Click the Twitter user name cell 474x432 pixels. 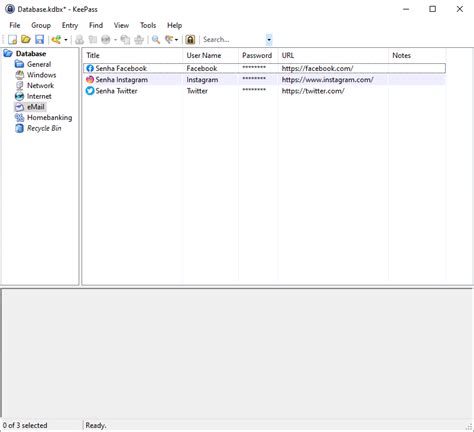(x=197, y=91)
